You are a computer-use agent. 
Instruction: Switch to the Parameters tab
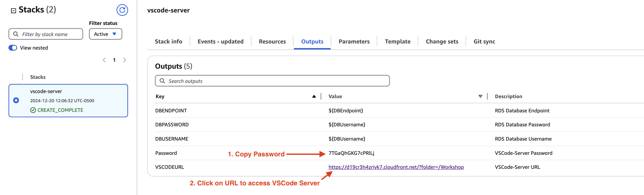click(354, 41)
